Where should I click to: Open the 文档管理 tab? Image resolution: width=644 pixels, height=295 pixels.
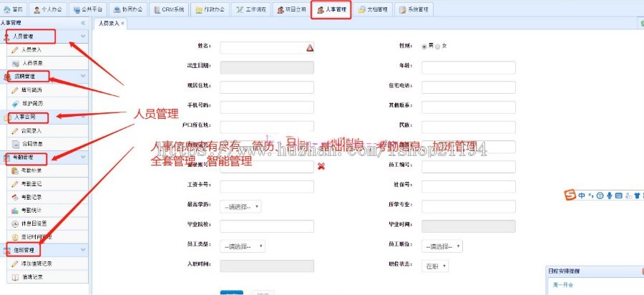[373, 9]
